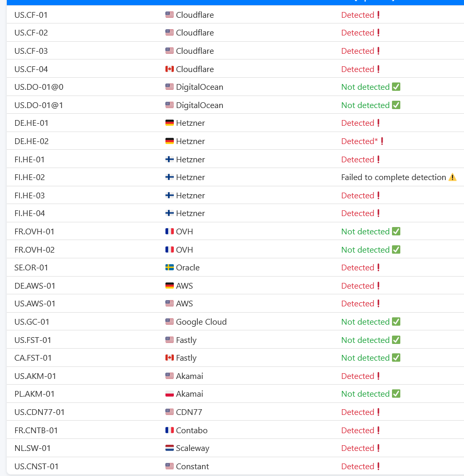This screenshot has width=464, height=476.
Task: Click the Constant provider name
Action: [x=192, y=467]
